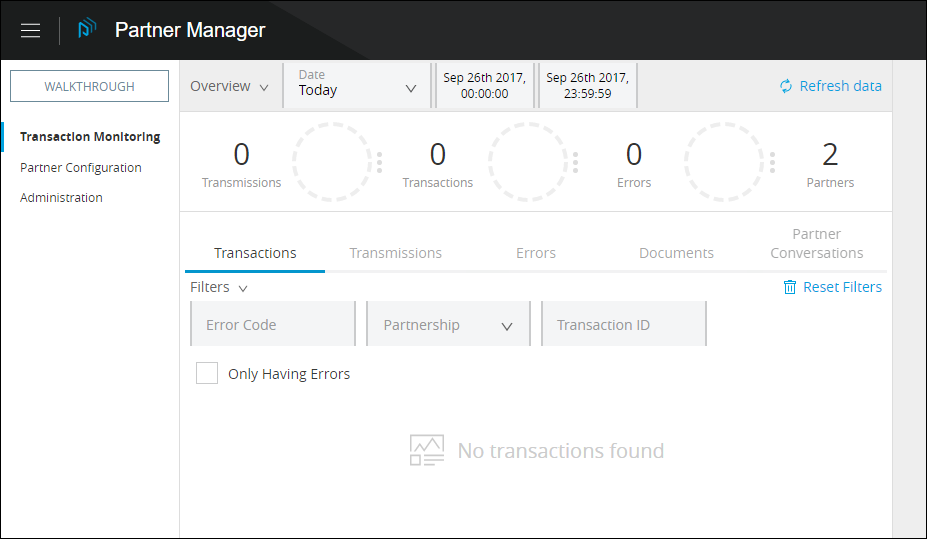Collapse the Filters section
Screen dimensions: 927x539
[219, 287]
